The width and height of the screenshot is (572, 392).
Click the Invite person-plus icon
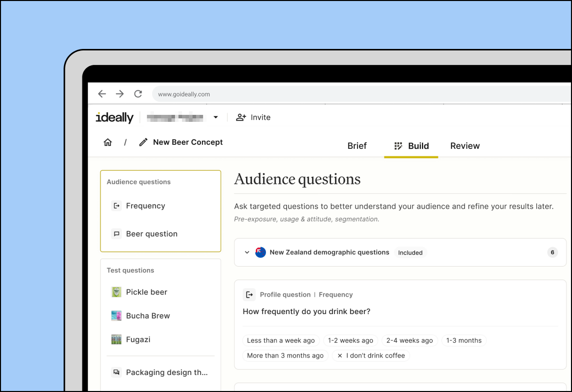point(241,117)
